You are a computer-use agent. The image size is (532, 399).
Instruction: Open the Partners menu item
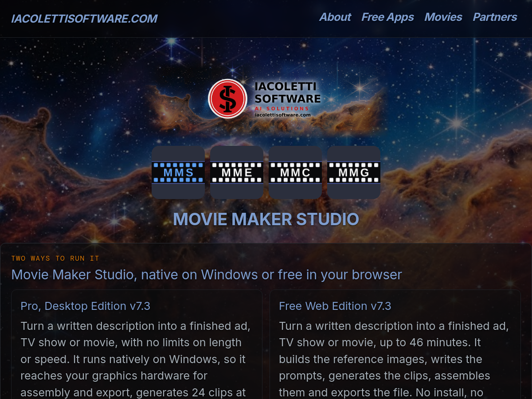click(495, 17)
